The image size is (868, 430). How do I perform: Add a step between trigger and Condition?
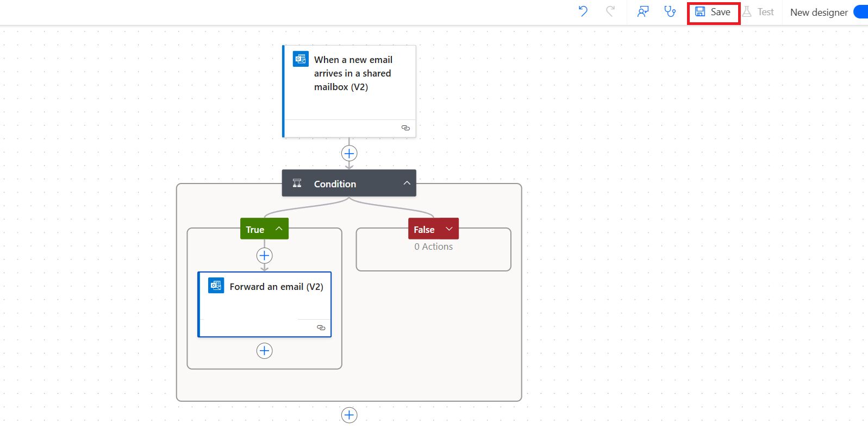click(349, 153)
